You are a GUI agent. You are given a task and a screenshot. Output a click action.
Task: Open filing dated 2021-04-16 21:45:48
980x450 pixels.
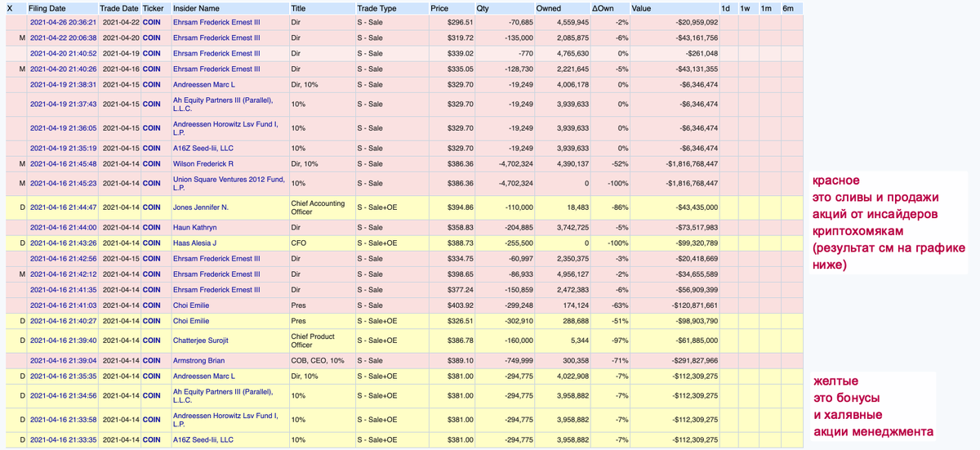tap(64, 163)
